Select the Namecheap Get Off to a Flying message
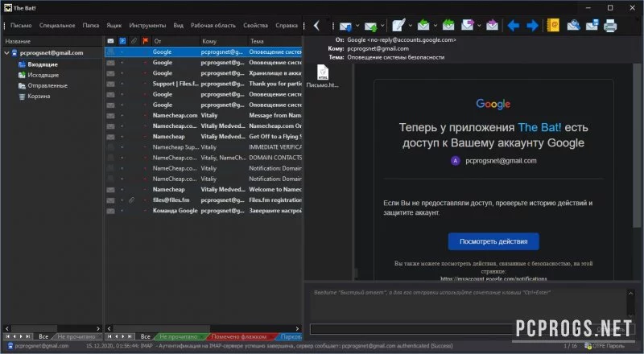The image size is (644, 354). pos(204,137)
